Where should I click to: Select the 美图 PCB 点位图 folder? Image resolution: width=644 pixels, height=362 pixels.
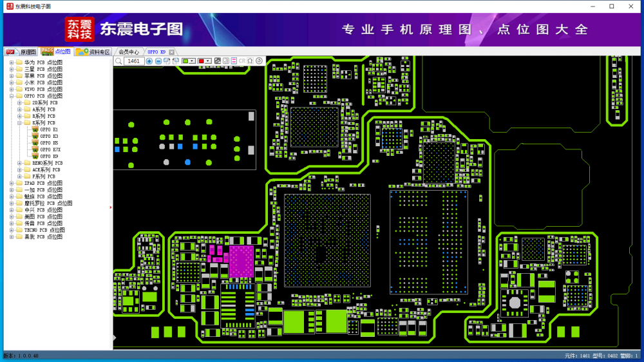click(43, 216)
